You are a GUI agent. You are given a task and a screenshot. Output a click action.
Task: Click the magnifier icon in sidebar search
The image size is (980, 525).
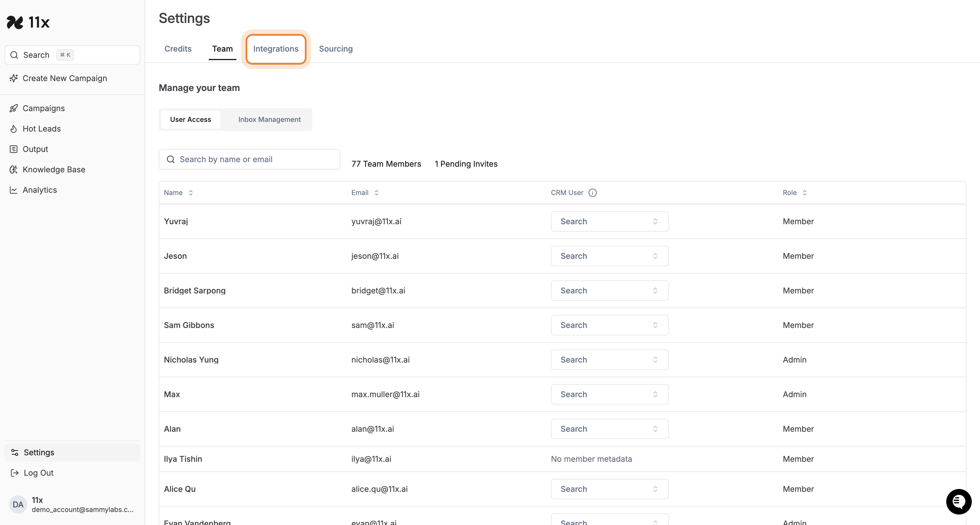[14, 55]
